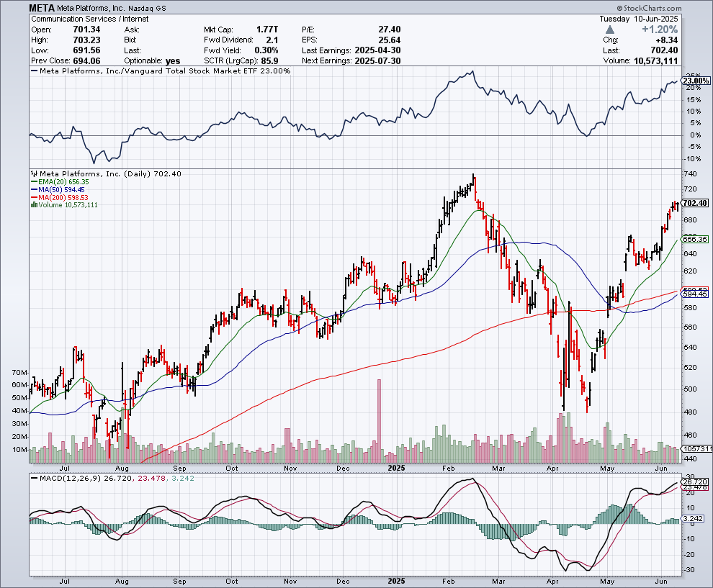The width and height of the screenshot is (713, 588).
Task: Select the 656.35 EMA tag on the right axis
Action: 695,239
